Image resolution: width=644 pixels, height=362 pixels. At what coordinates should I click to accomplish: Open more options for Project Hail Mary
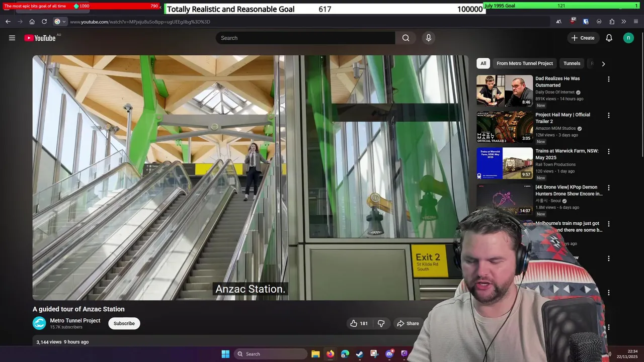(608, 115)
